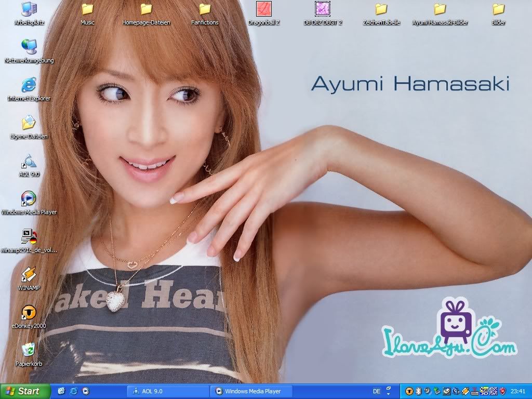Click the Winamp lightning tray icon
Viewport: 532px width, 399px height.
(465, 391)
